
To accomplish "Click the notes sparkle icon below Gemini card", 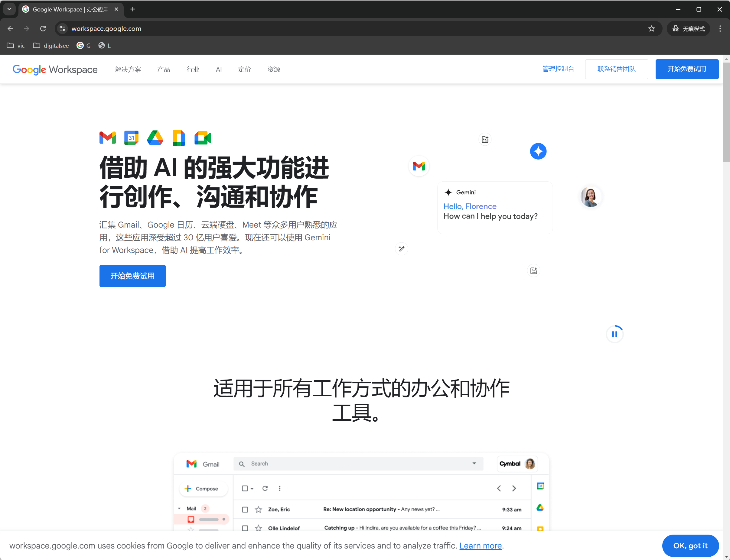I will click(533, 271).
